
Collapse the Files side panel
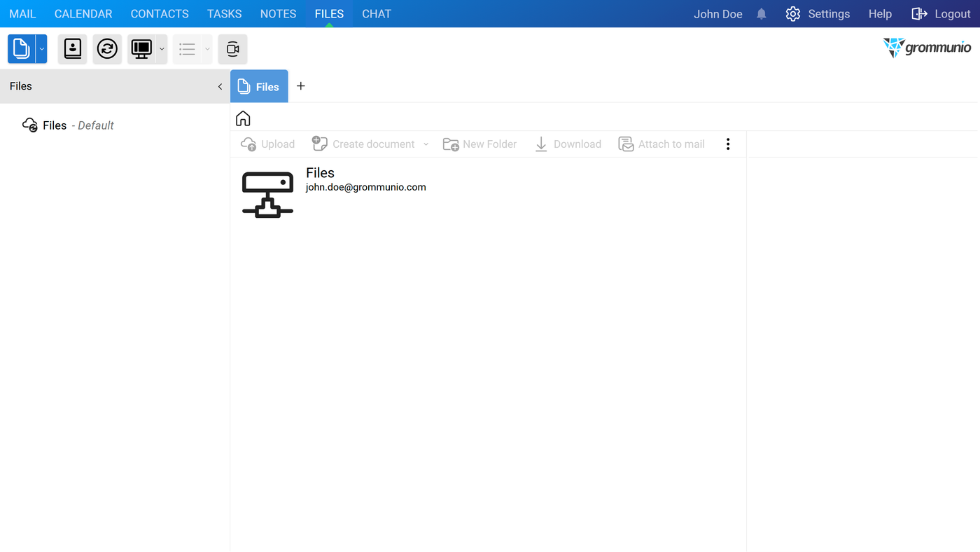click(220, 86)
